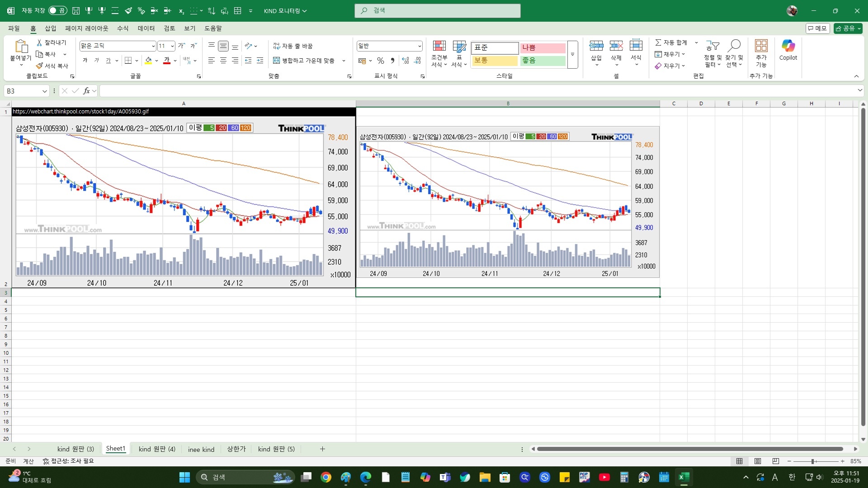The image size is (868, 488).
Task: Click the Paste (붙여넣기) clipboard icon
Action: click(21, 46)
